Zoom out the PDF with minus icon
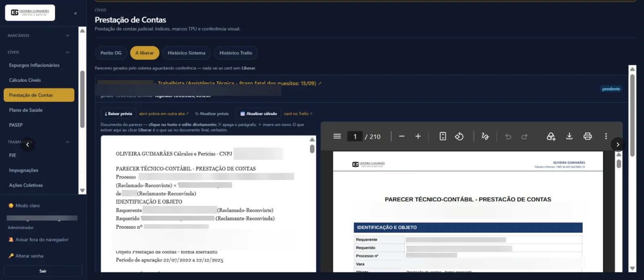Screen dimensions: 644x280 point(402,136)
